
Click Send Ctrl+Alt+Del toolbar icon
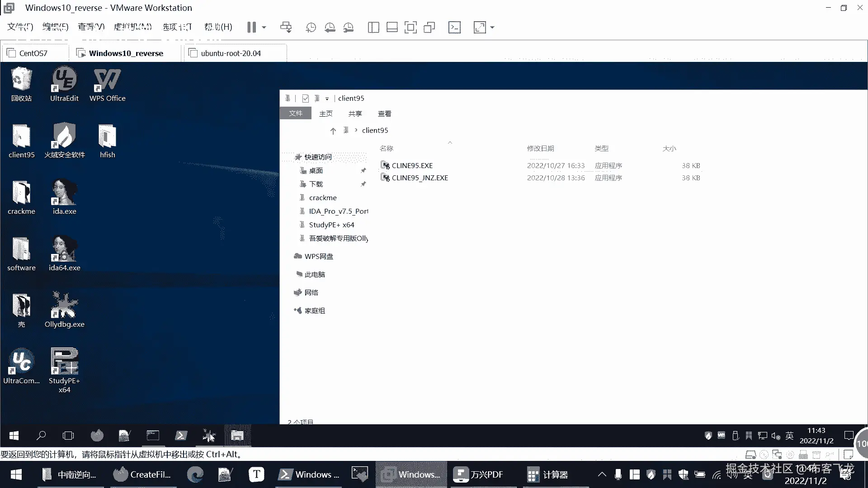click(x=286, y=28)
